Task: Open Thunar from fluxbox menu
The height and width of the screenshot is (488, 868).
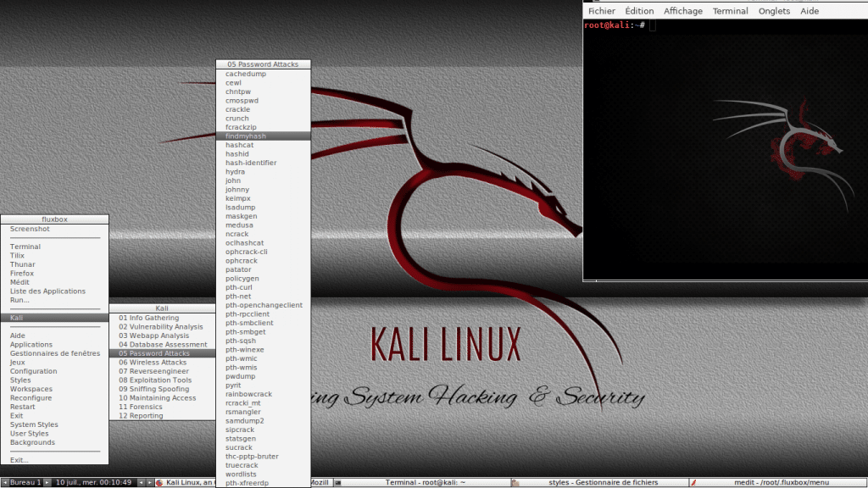Action: 54,264
